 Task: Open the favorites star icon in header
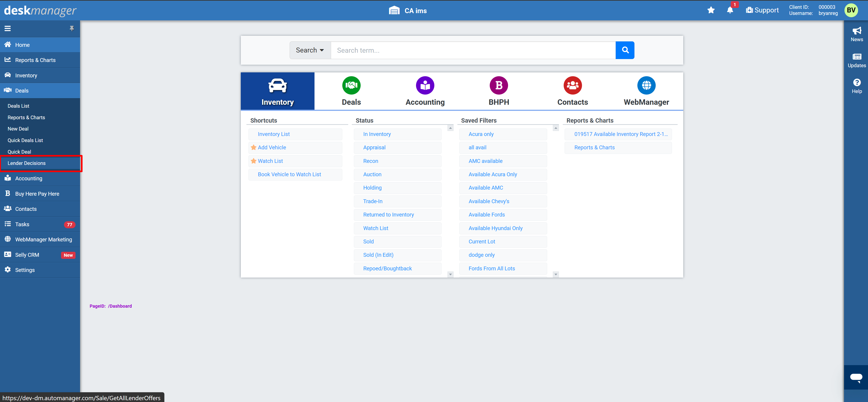[711, 10]
